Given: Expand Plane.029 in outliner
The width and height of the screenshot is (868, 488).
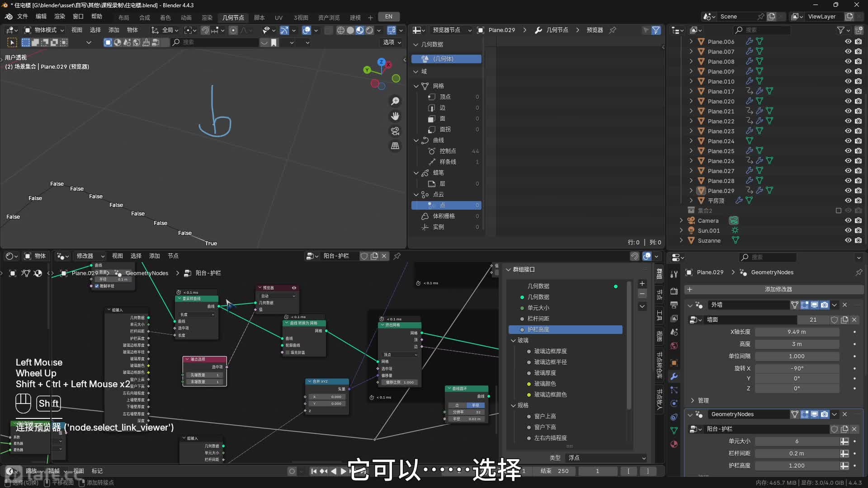Looking at the screenshot, I should point(691,191).
